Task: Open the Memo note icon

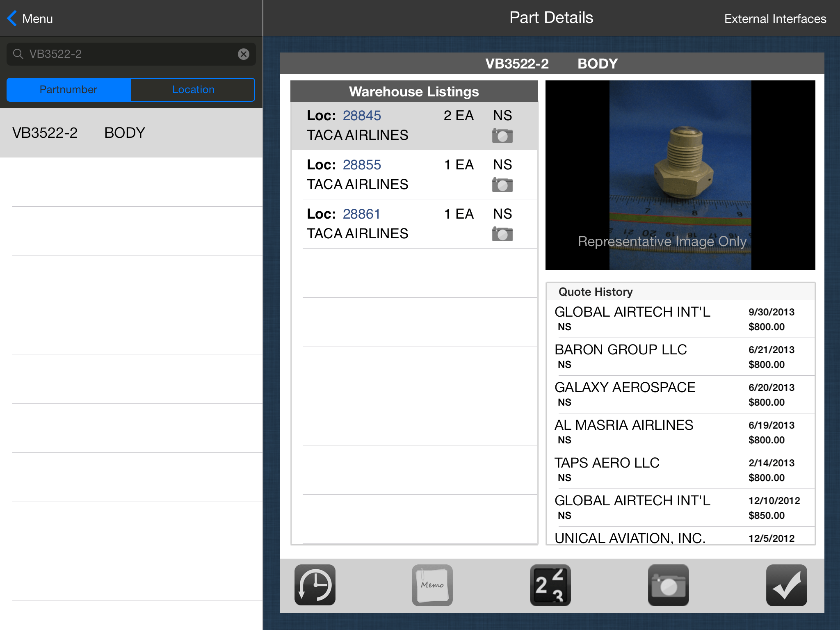Action: click(432, 585)
